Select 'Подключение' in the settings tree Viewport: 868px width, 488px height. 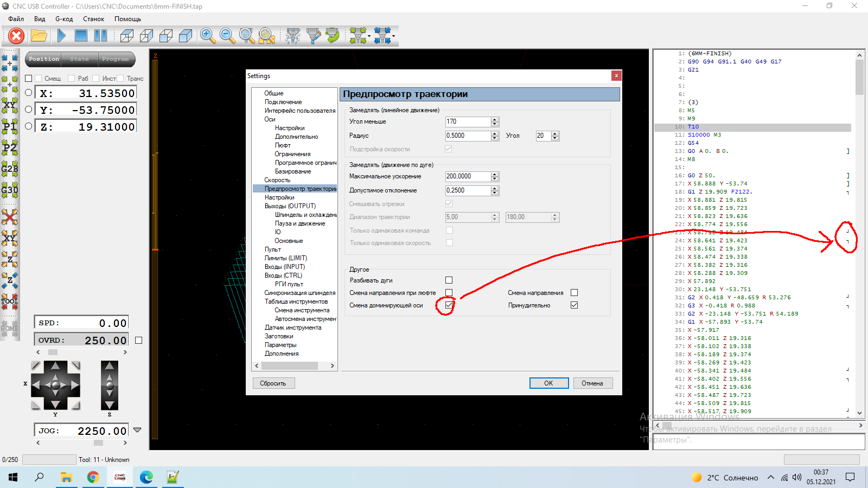pos(283,102)
